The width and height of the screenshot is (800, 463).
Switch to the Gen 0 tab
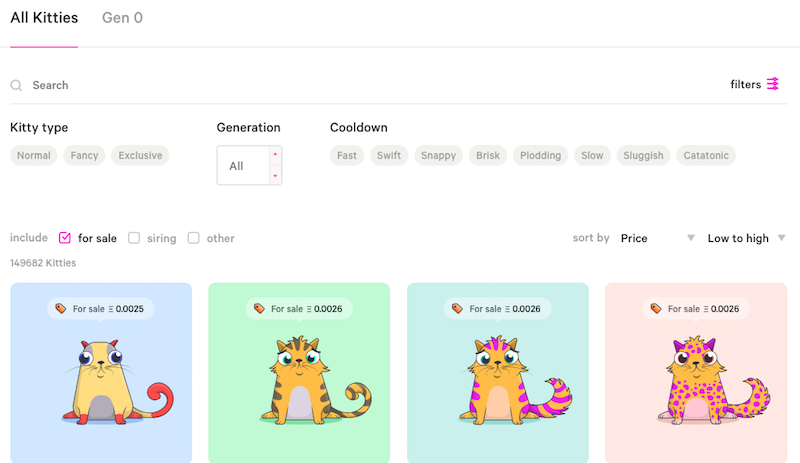[122, 18]
